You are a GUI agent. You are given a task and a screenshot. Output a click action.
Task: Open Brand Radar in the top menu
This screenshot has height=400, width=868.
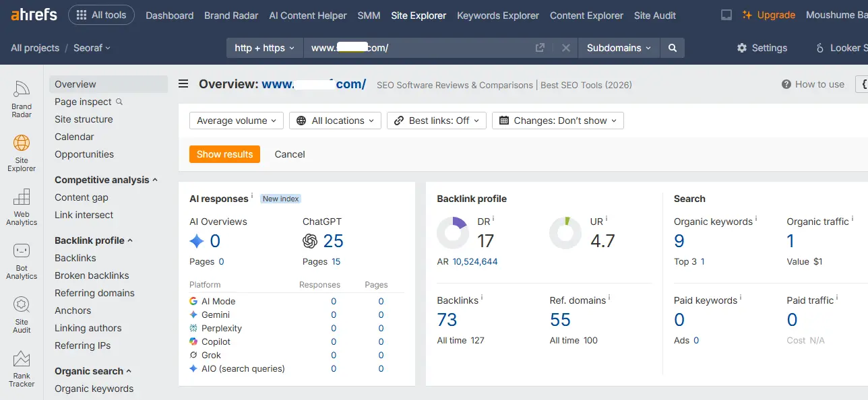[x=231, y=15]
